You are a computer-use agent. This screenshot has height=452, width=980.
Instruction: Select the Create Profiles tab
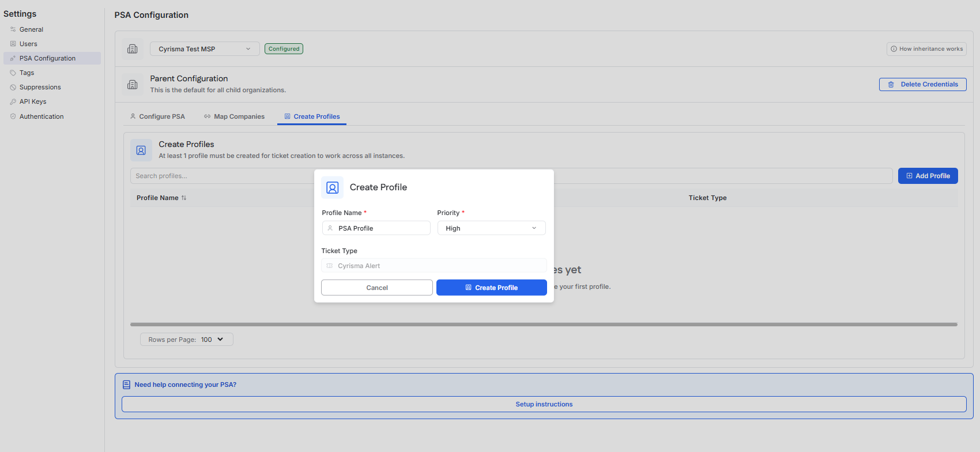pyautogui.click(x=312, y=116)
